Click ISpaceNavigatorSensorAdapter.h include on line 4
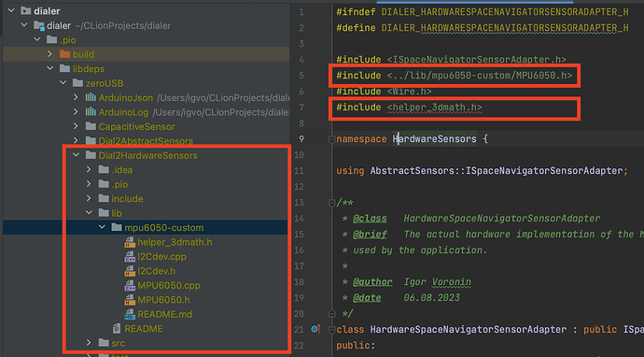Viewport: 644px width, 357px height. click(x=476, y=59)
